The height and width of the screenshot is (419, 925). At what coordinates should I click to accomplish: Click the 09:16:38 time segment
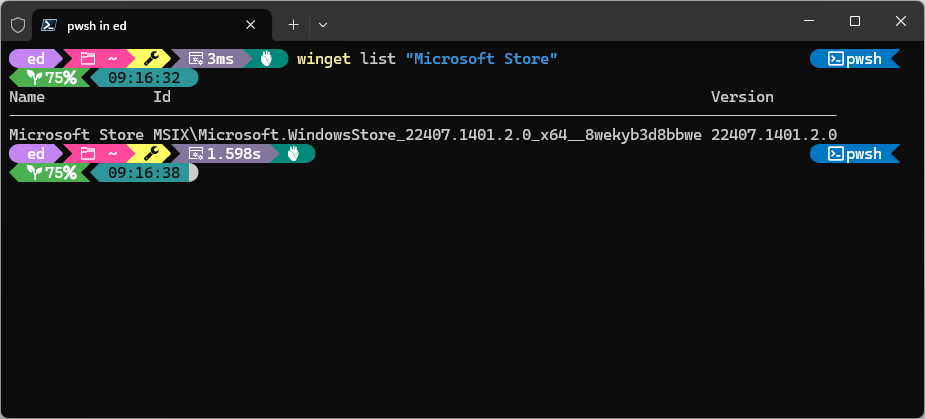145,173
